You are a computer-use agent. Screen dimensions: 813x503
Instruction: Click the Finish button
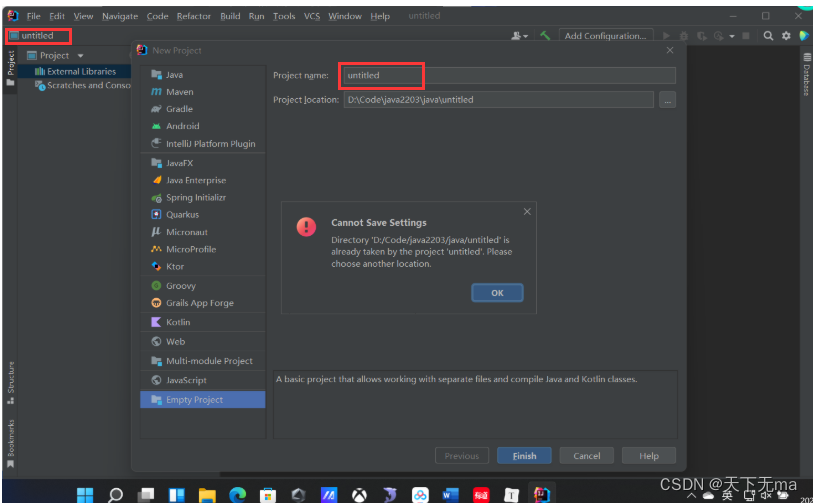click(524, 456)
